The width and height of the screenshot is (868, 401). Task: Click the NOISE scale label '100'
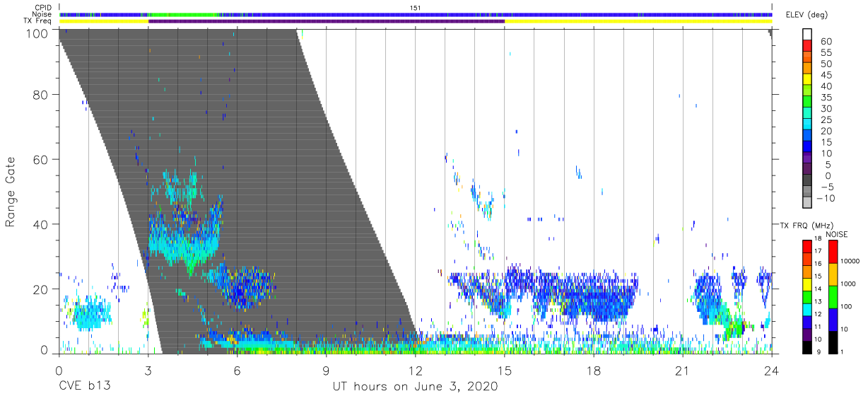tap(848, 308)
